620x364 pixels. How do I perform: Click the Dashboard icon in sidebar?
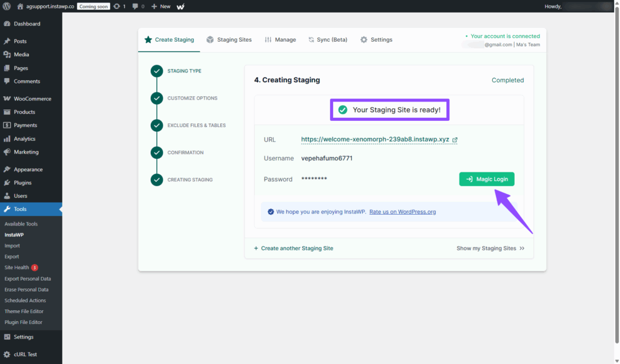click(7, 24)
